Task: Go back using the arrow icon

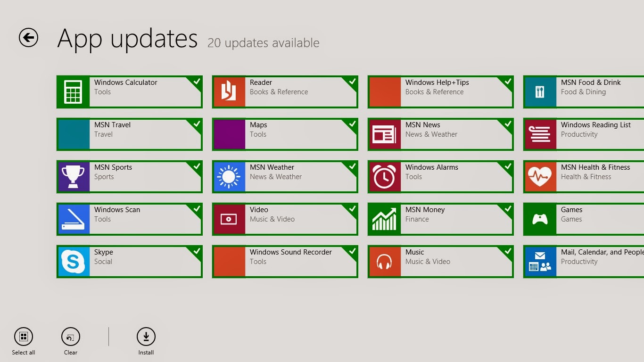Action: 28,38
